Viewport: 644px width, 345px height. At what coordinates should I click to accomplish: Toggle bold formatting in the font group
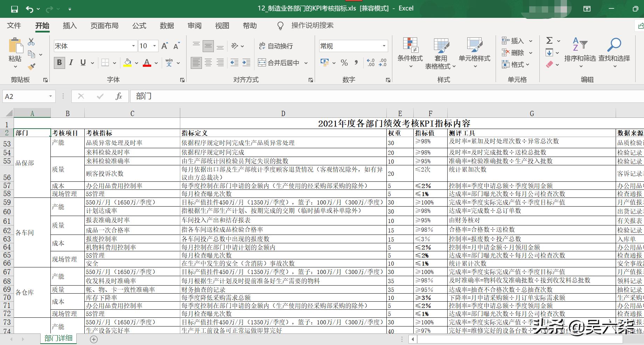pos(59,63)
